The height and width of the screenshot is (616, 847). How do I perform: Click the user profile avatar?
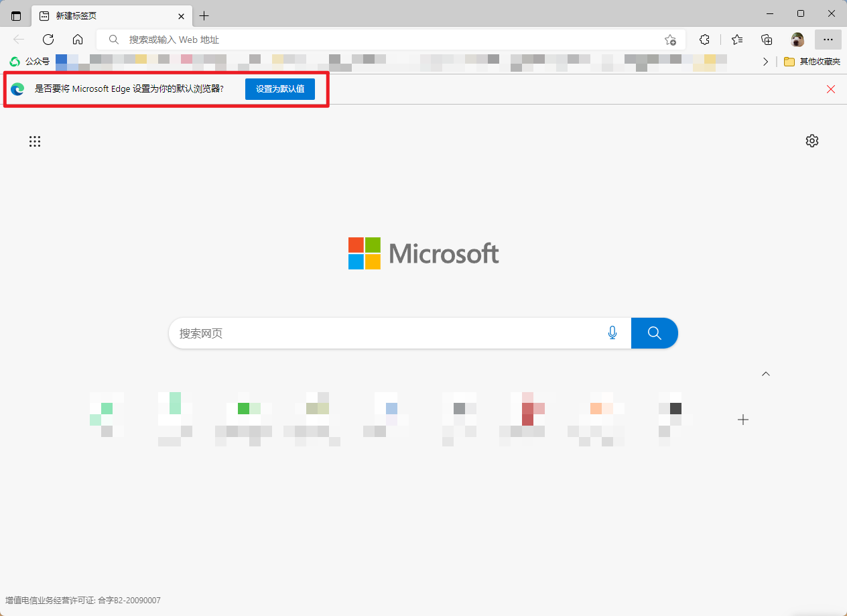point(797,40)
